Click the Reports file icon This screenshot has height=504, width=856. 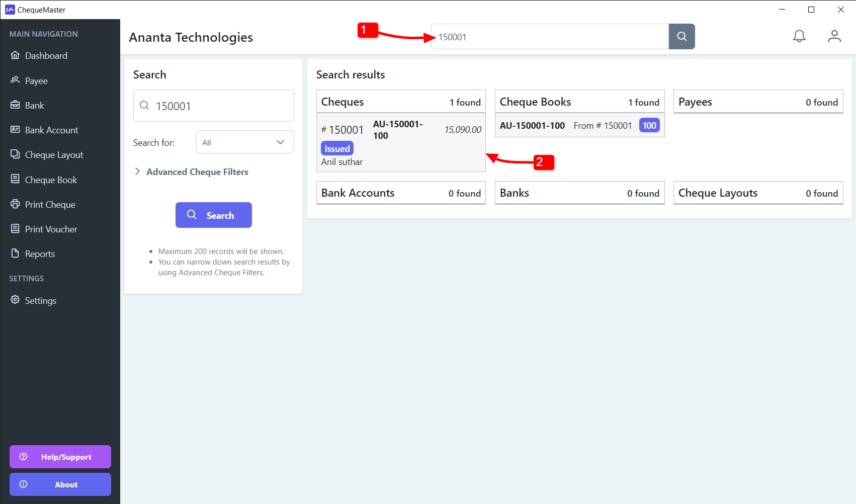[15, 253]
